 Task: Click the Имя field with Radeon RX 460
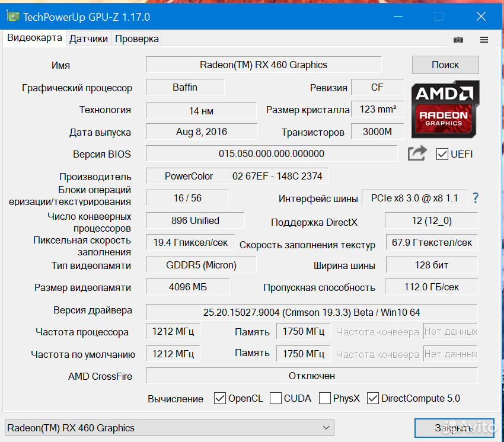264,65
